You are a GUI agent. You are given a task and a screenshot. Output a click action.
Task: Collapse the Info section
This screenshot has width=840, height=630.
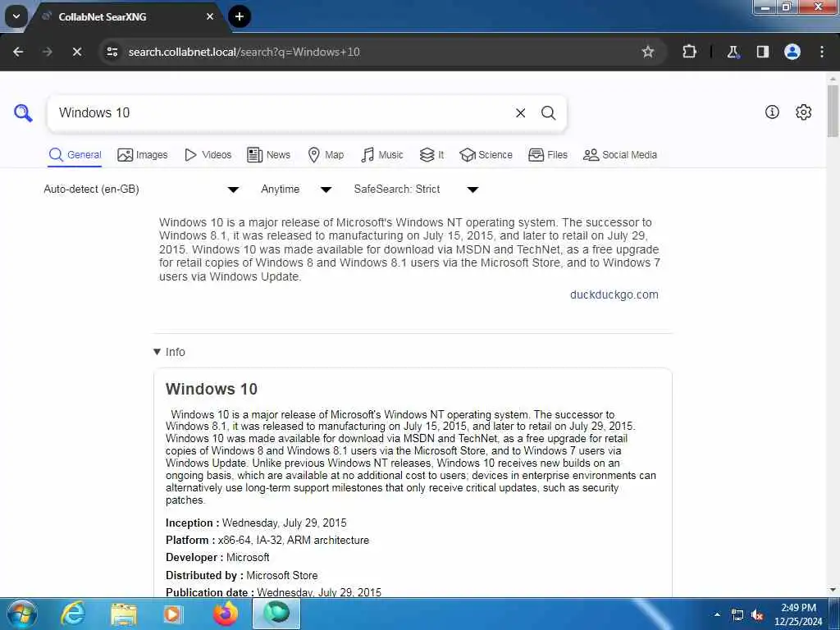pos(169,352)
